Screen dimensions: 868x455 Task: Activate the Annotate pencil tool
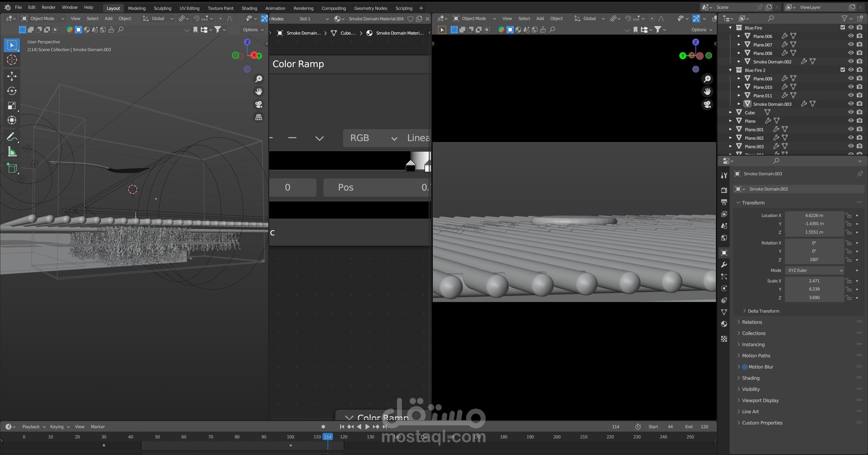coord(12,137)
